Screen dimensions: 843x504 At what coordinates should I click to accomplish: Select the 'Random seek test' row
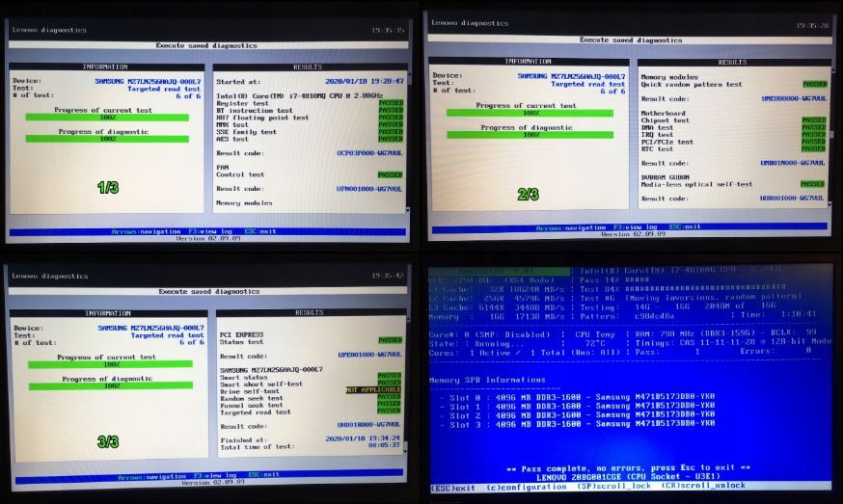click(311, 398)
